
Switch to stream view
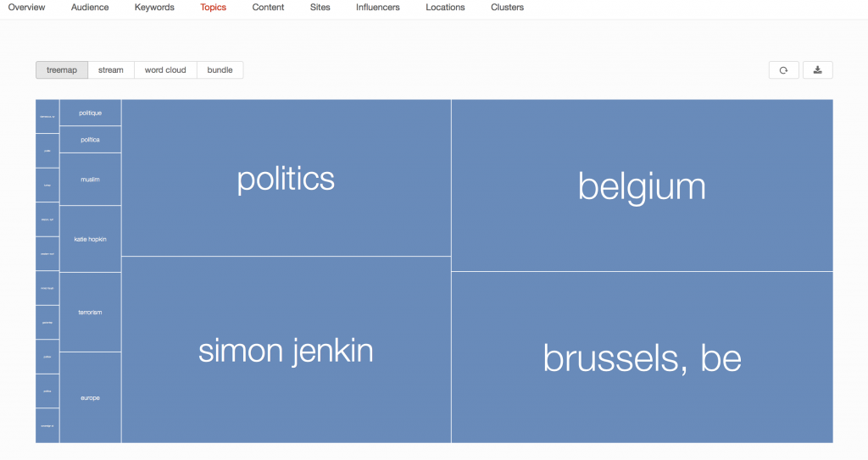pyautogui.click(x=111, y=70)
